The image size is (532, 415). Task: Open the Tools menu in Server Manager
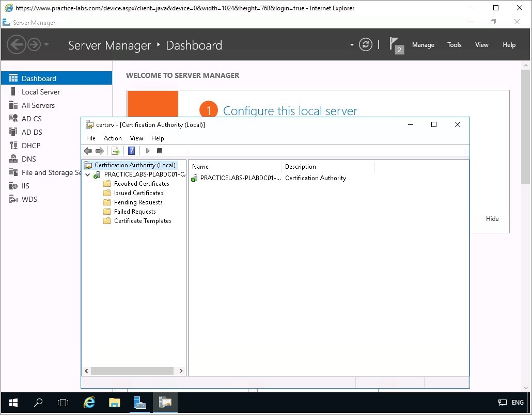tap(454, 45)
